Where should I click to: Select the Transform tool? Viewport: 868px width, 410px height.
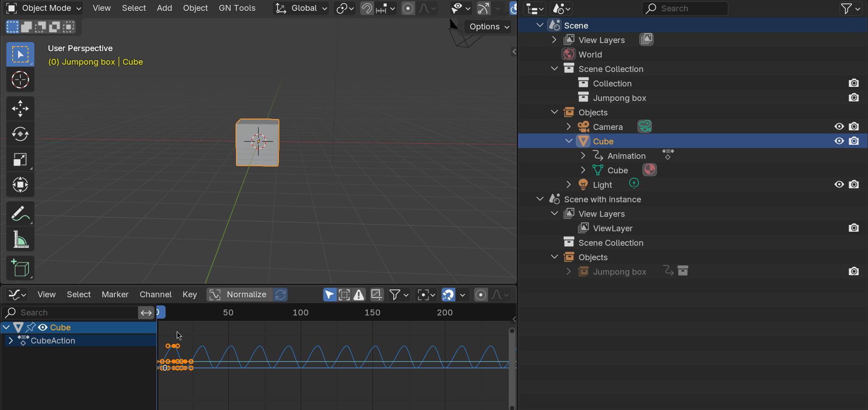(20, 185)
